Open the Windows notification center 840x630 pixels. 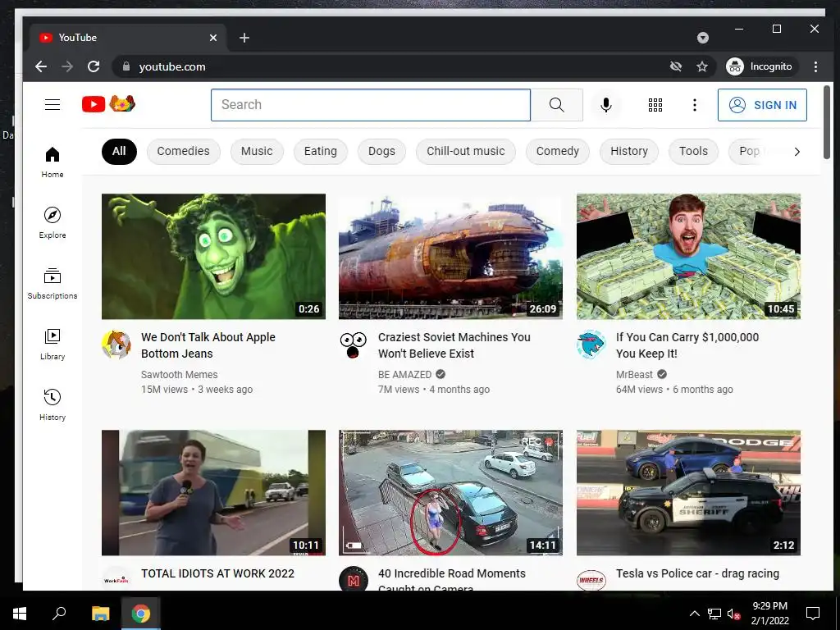[x=813, y=614]
